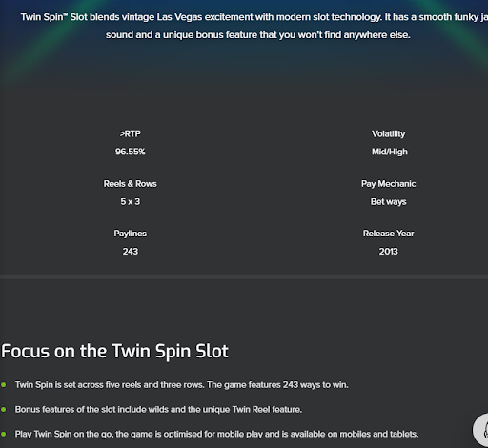Click the Release Year label

pyautogui.click(x=389, y=234)
